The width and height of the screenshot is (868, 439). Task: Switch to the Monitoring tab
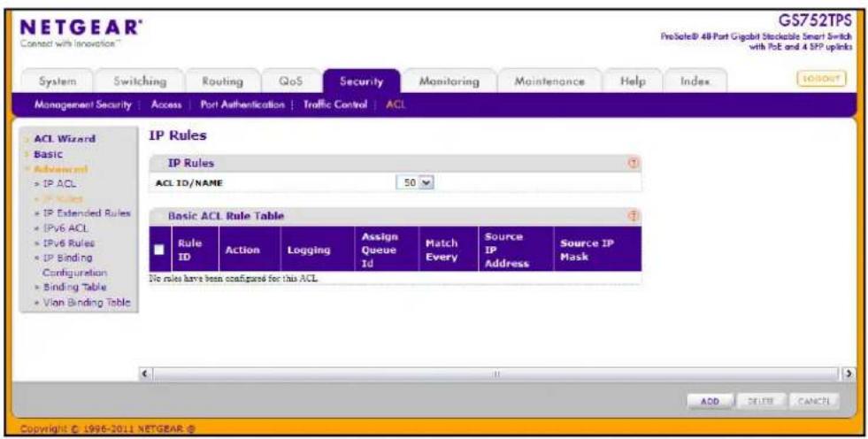coord(449,81)
